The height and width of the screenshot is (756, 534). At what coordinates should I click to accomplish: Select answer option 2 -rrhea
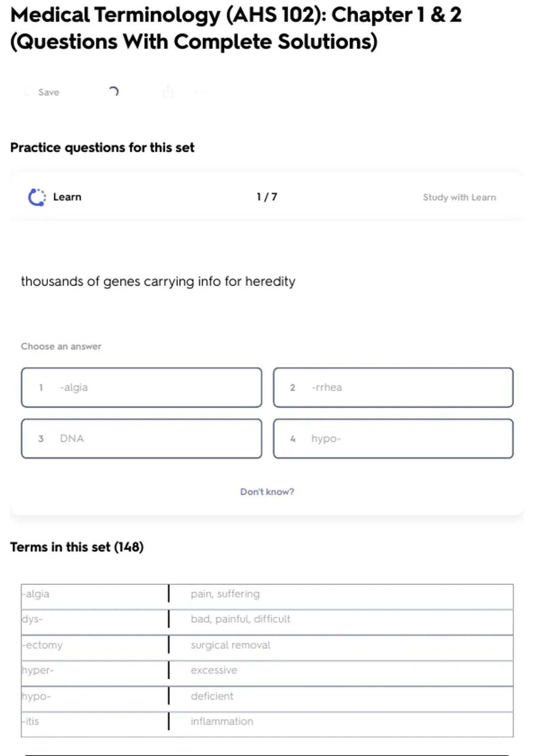(x=393, y=387)
